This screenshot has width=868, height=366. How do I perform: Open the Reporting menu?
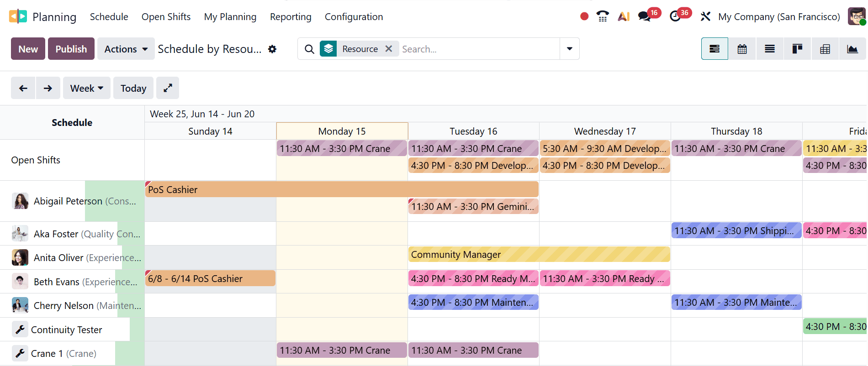pyautogui.click(x=291, y=16)
